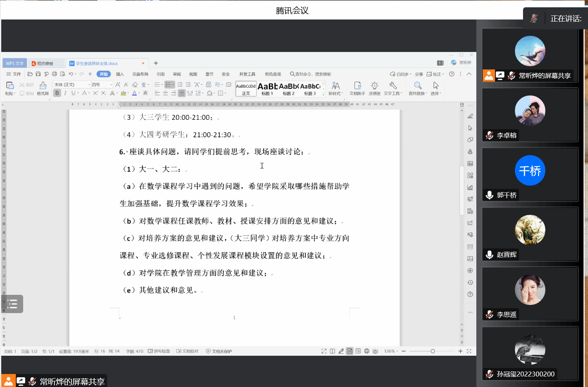The width and height of the screenshot is (588, 387).
Task: Toggle italic formatting button
Action: point(65,93)
